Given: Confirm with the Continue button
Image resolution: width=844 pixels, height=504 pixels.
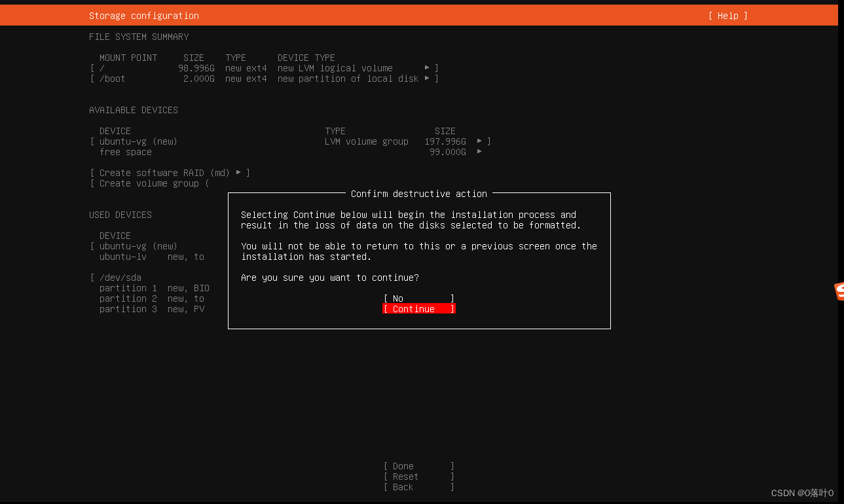Looking at the screenshot, I should click(418, 309).
